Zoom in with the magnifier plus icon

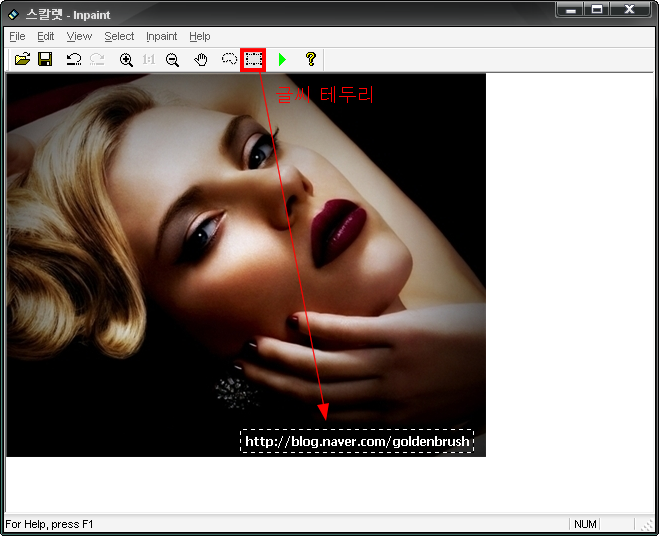click(126, 60)
